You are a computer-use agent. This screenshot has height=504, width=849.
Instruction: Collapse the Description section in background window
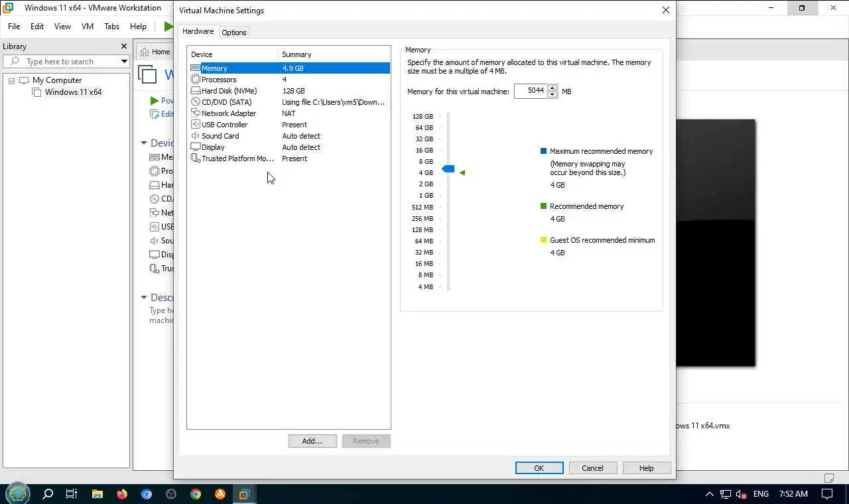click(144, 298)
